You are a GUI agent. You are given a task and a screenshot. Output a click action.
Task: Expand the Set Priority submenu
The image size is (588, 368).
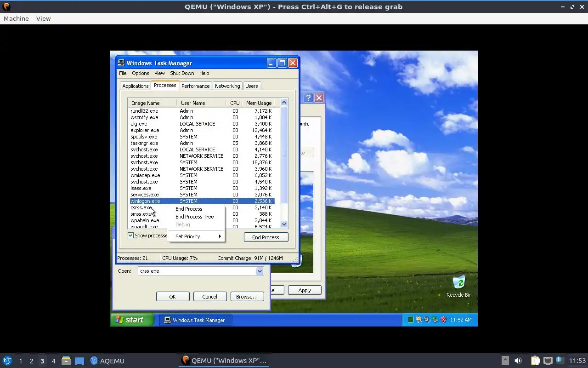[196, 236]
